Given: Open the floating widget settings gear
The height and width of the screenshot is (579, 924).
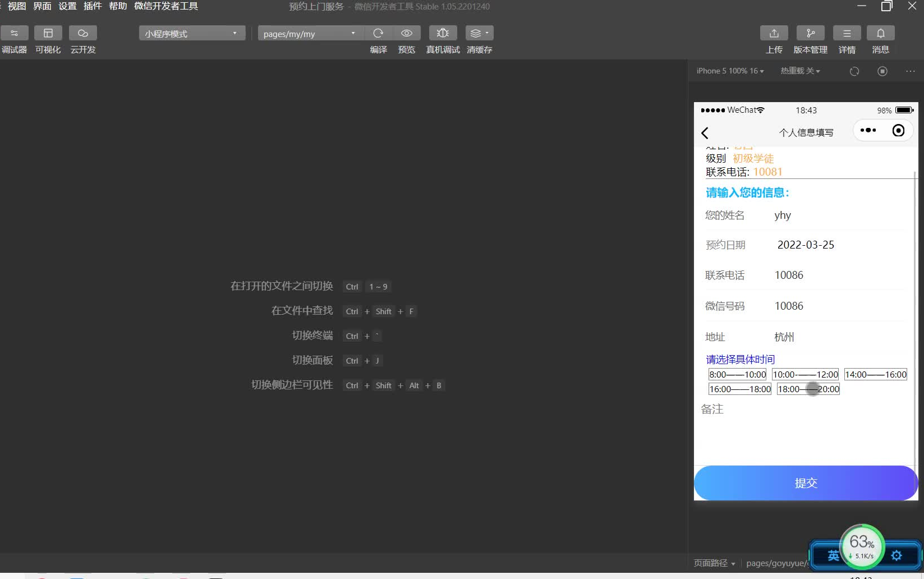Looking at the screenshot, I should point(897,555).
